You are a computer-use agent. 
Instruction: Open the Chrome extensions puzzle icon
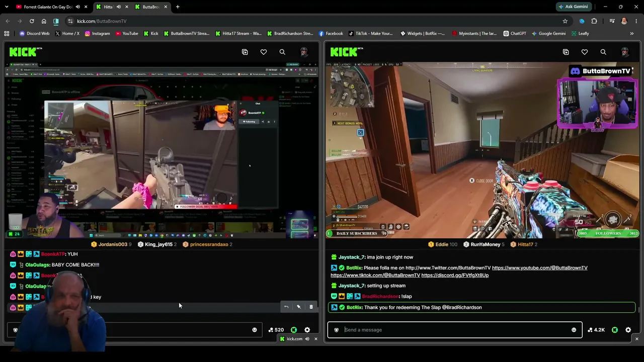pos(594,21)
